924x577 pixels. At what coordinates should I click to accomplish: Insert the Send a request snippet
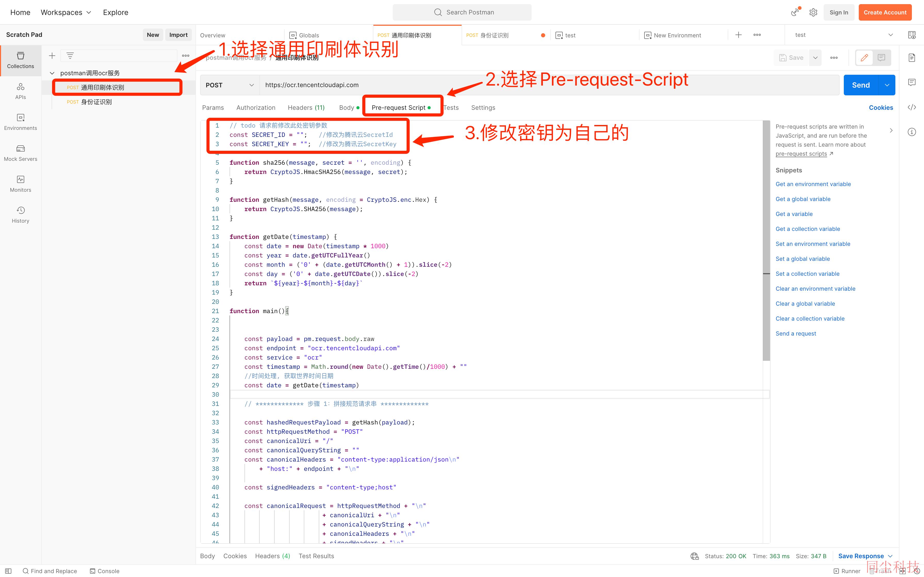(x=796, y=333)
